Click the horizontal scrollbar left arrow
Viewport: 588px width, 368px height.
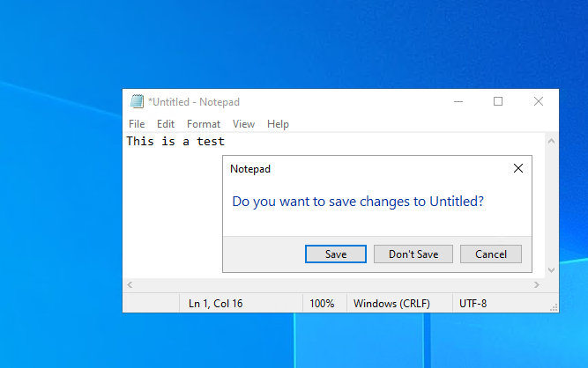click(130, 285)
